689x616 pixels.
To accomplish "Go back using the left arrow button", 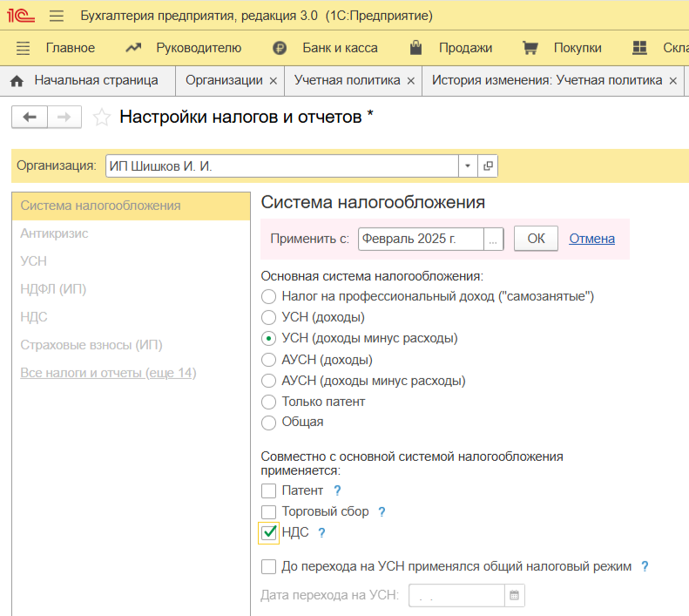I will click(x=29, y=117).
